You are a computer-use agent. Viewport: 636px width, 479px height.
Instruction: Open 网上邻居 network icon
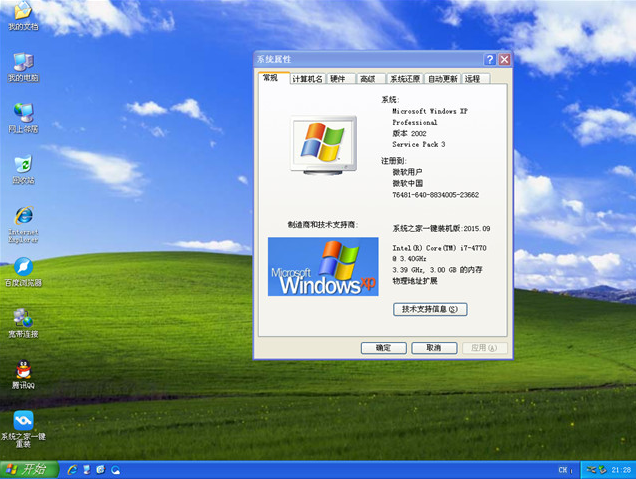tap(23, 113)
